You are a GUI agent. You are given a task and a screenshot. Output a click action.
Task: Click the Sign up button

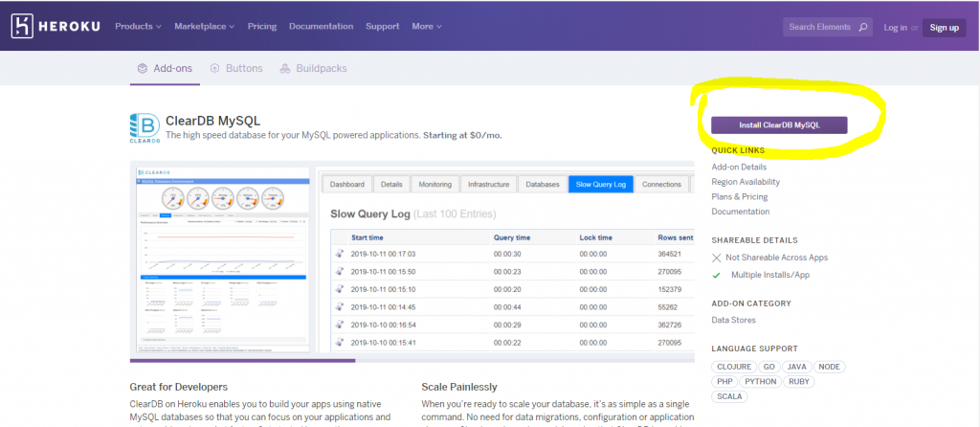(944, 28)
